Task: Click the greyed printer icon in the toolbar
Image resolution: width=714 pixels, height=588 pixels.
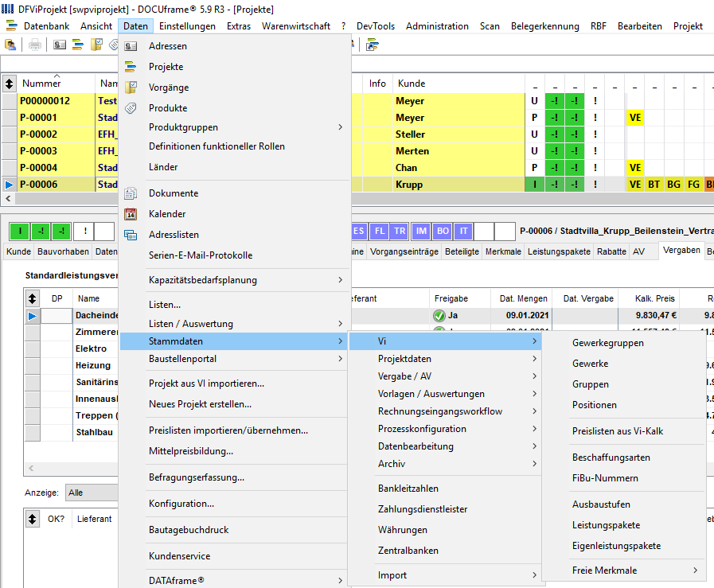Action: (34, 45)
